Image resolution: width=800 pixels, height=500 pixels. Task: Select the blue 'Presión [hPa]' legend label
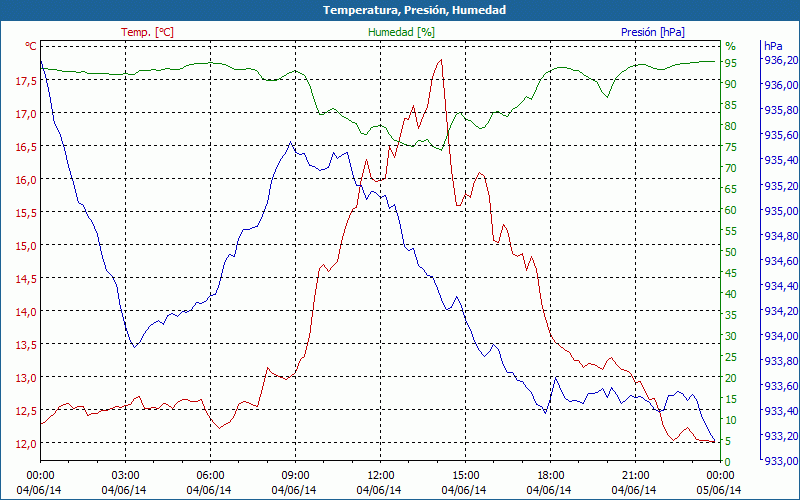coord(653,32)
